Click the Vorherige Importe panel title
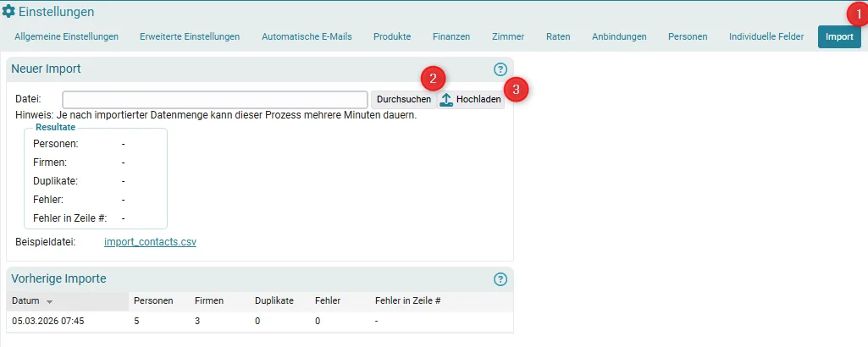868x347 pixels. coord(58,278)
